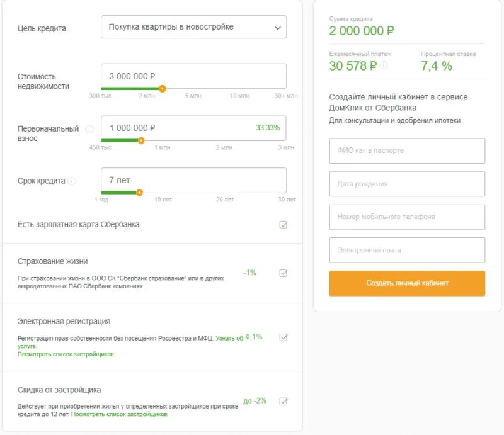The height and width of the screenshot is (435, 504).
Task: Click the ФИО как в паспорте field
Action: (x=407, y=151)
